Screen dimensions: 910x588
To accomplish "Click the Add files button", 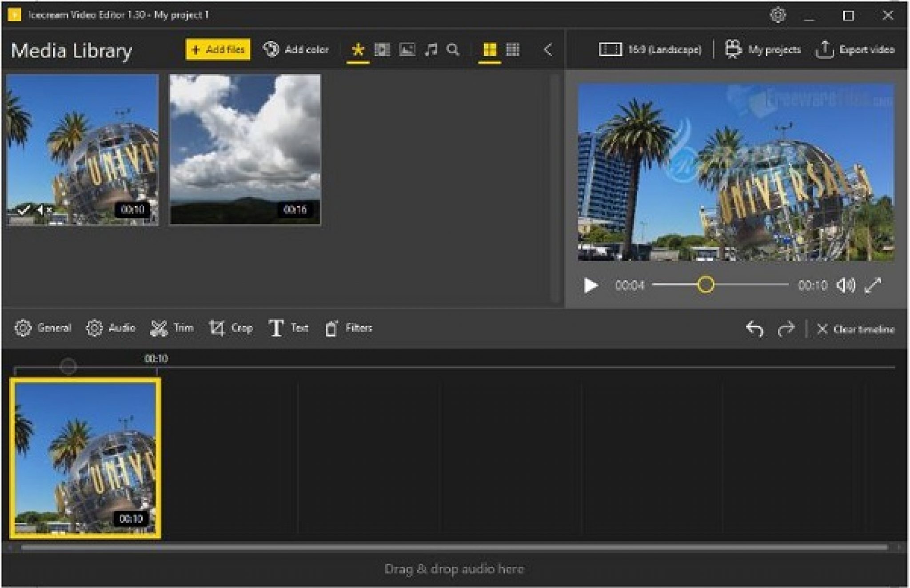I will pos(218,49).
